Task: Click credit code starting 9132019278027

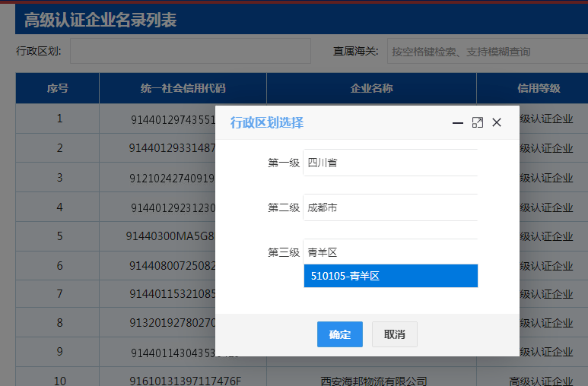Action: [172, 323]
